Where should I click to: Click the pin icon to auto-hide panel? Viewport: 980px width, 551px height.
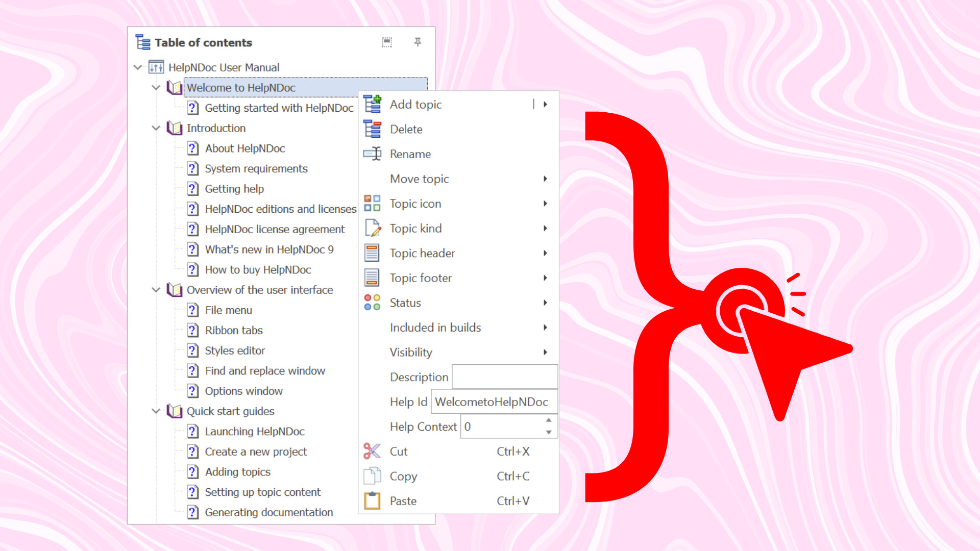pos(418,42)
